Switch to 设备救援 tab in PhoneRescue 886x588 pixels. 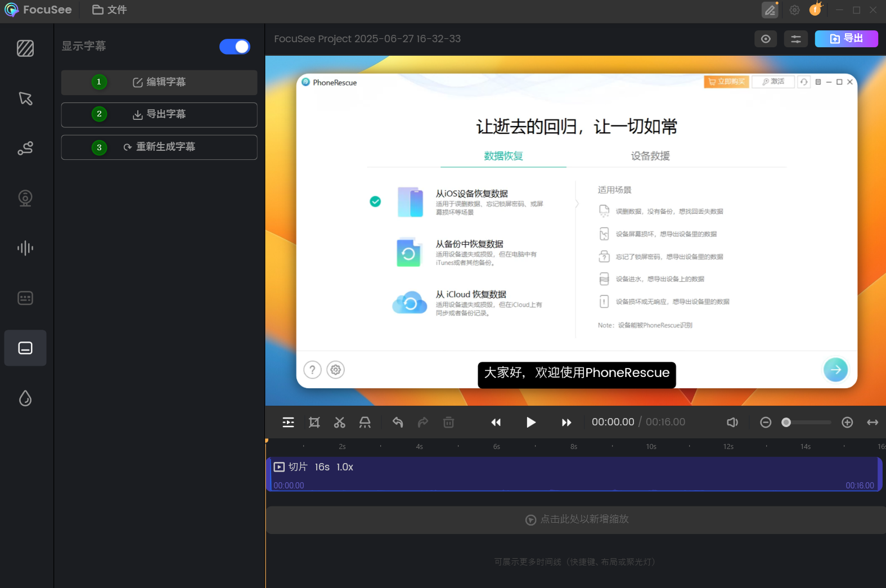[650, 156]
